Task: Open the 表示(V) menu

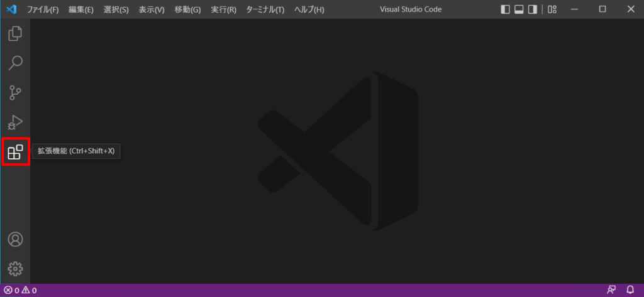Action: pos(152,9)
